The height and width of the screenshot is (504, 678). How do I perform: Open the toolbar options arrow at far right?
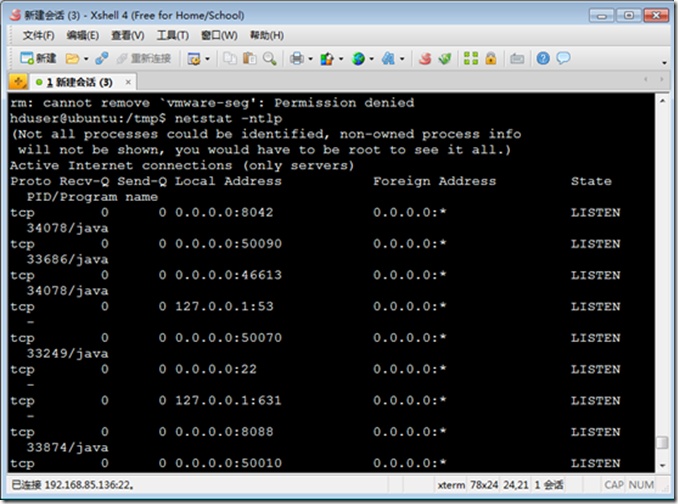(664, 63)
